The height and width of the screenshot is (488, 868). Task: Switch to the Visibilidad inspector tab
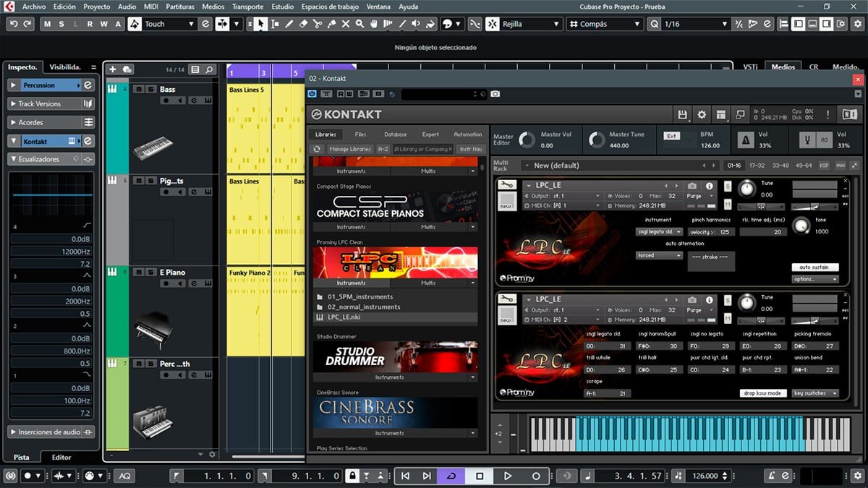pyautogui.click(x=64, y=67)
